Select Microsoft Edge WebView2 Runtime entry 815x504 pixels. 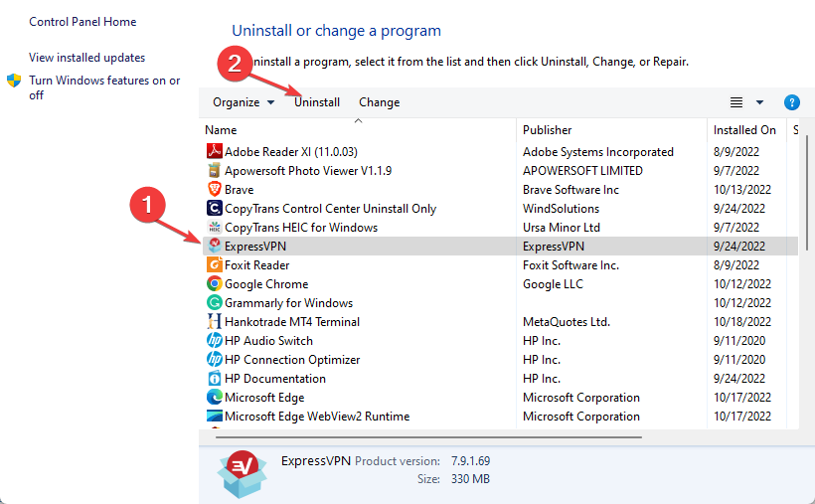[x=317, y=417]
